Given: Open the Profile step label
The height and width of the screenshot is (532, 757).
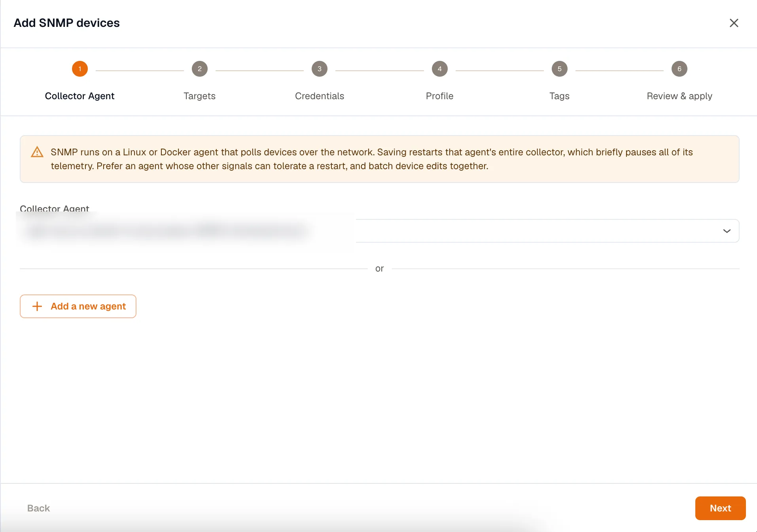Looking at the screenshot, I should coord(439,96).
